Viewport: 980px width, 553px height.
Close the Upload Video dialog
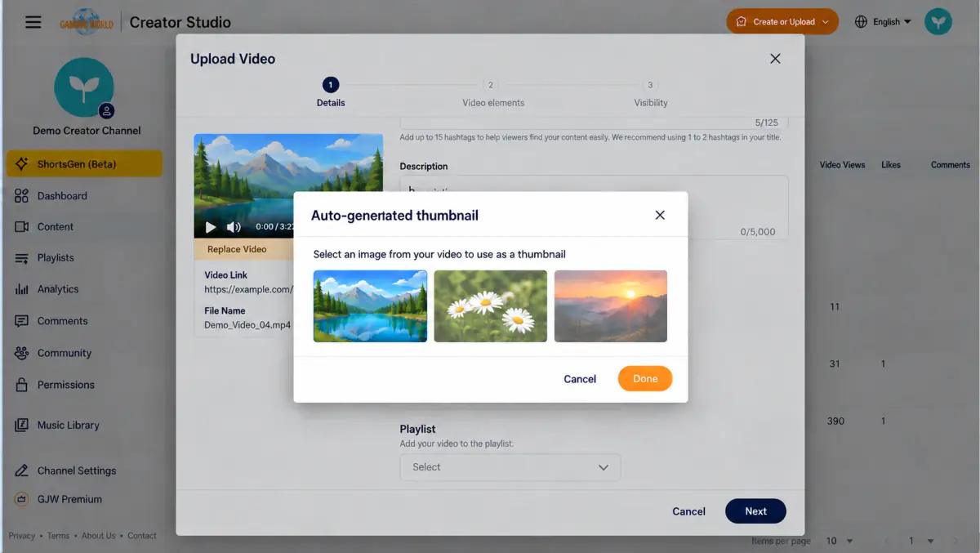pyautogui.click(x=775, y=59)
